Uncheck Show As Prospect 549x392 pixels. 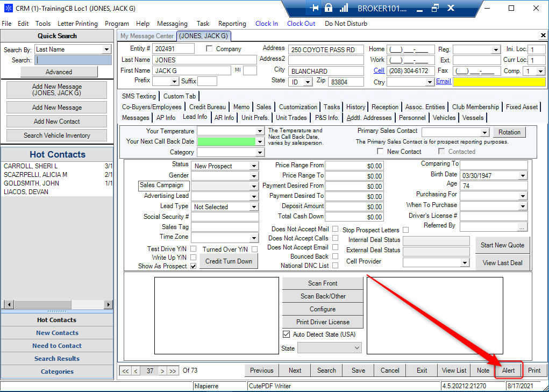(193, 266)
